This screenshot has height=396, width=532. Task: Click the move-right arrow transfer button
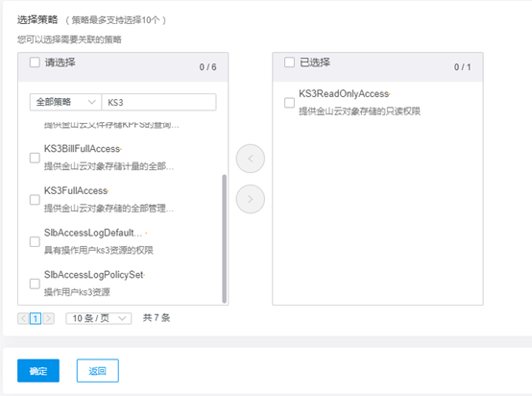pos(251,199)
